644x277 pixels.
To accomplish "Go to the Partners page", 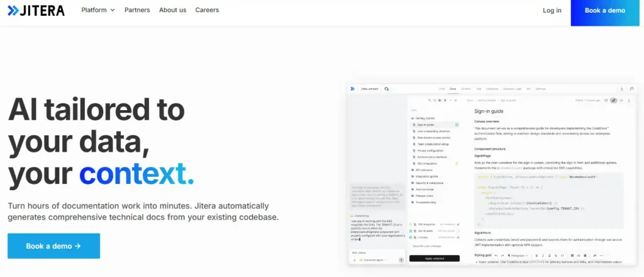I will 137,10.
